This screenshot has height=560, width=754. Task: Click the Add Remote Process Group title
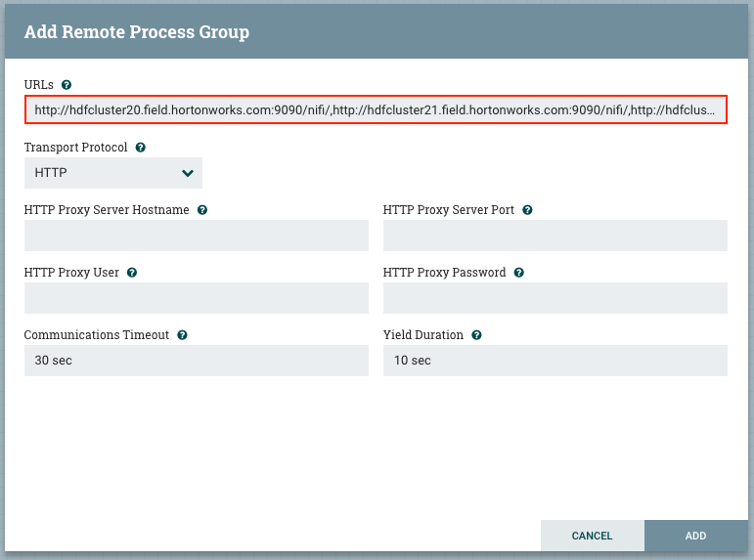click(x=137, y=32)
